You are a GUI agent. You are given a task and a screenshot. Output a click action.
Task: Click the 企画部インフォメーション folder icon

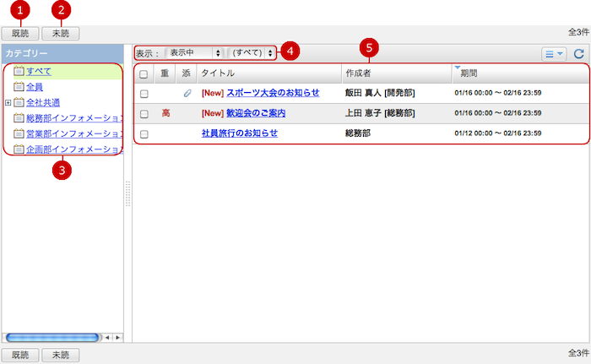tap(19, 149)
